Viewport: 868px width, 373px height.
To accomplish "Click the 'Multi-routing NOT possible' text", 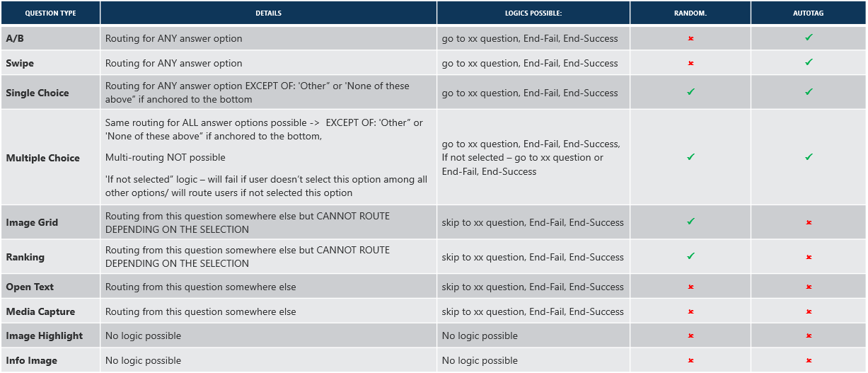I will [165, 157].
